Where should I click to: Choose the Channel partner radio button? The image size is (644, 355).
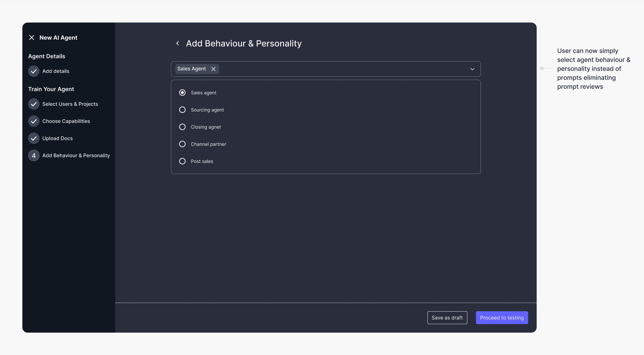[182, 144]
